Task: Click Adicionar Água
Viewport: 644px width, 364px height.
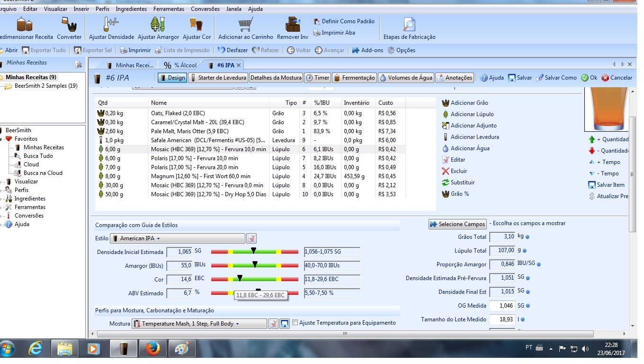Action: pos(465,148)
